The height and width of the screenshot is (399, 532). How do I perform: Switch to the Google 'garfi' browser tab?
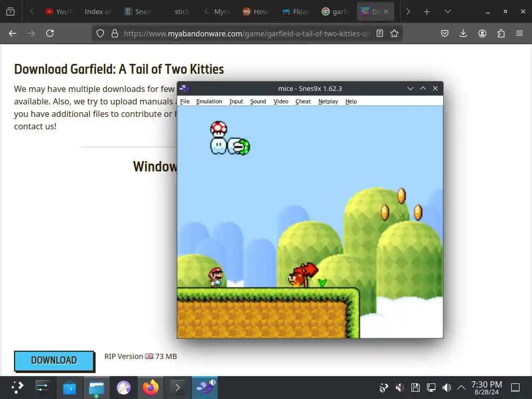pos(335,11)
